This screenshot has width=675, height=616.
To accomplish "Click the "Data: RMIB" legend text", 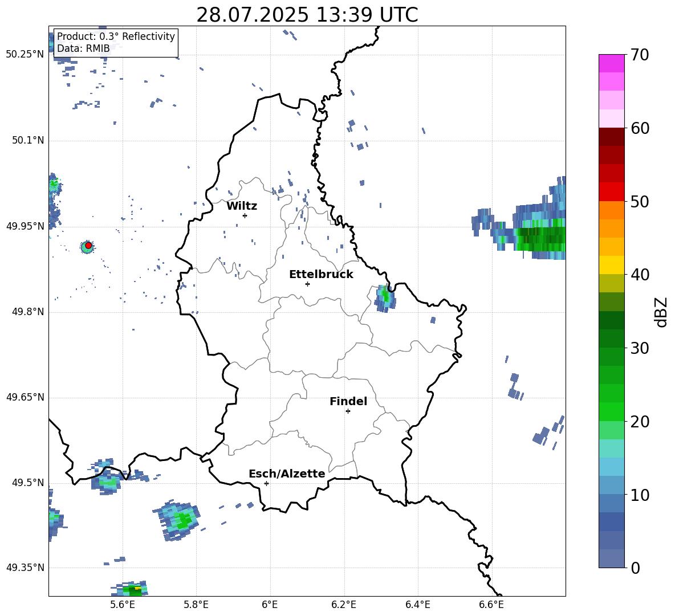I will click(x=83, y=48).
